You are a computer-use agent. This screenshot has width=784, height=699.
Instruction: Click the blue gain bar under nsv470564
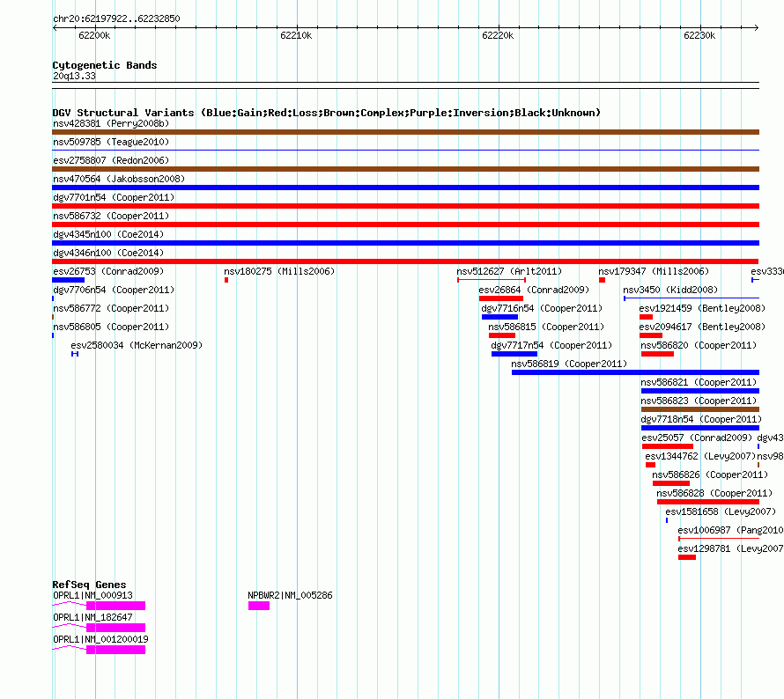pos(405,188)
